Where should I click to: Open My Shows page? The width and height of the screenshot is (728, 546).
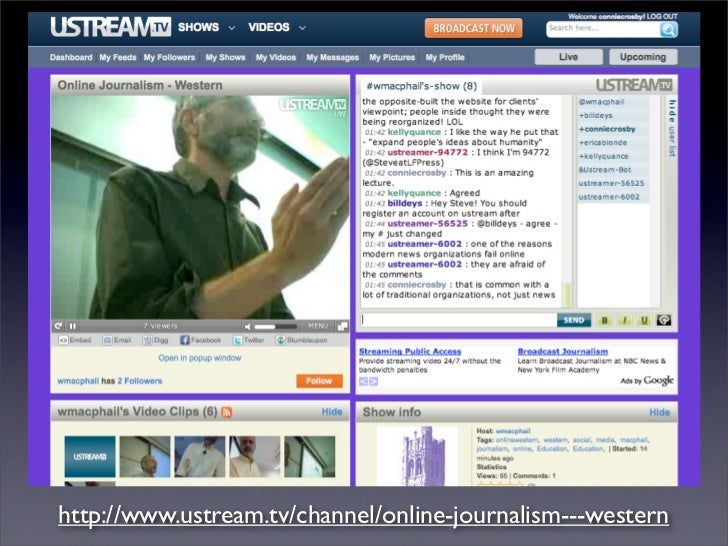coord(225,58)
